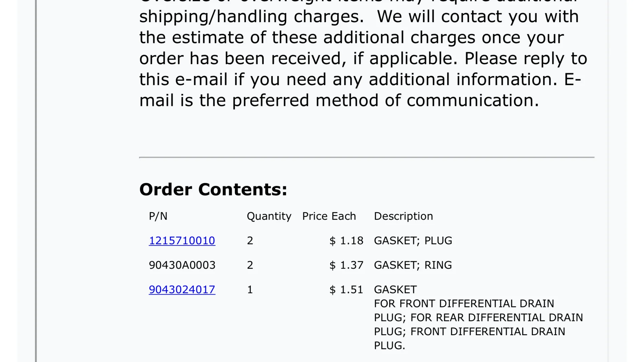This screenshot has height=362, width=644.
Task: Click the GASKET; RING description
Action: tap(413, 265)
